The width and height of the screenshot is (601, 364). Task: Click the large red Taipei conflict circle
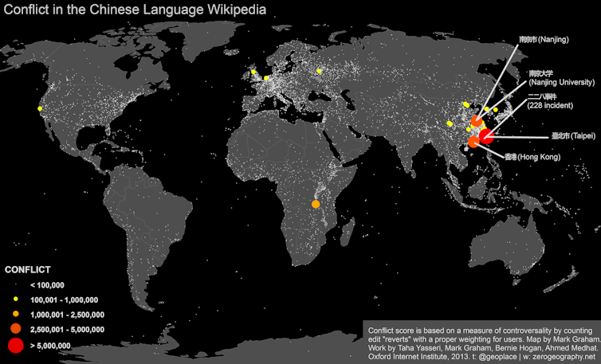point(486,136)
